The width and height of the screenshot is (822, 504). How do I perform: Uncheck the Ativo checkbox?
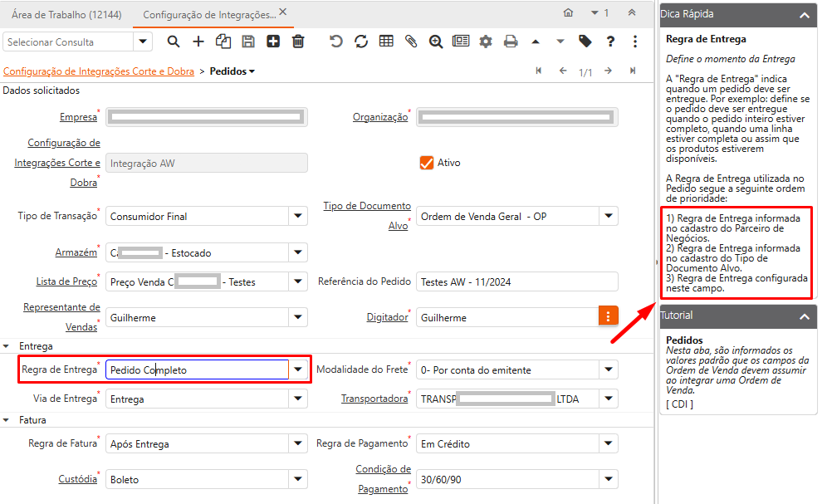[427, 163]
